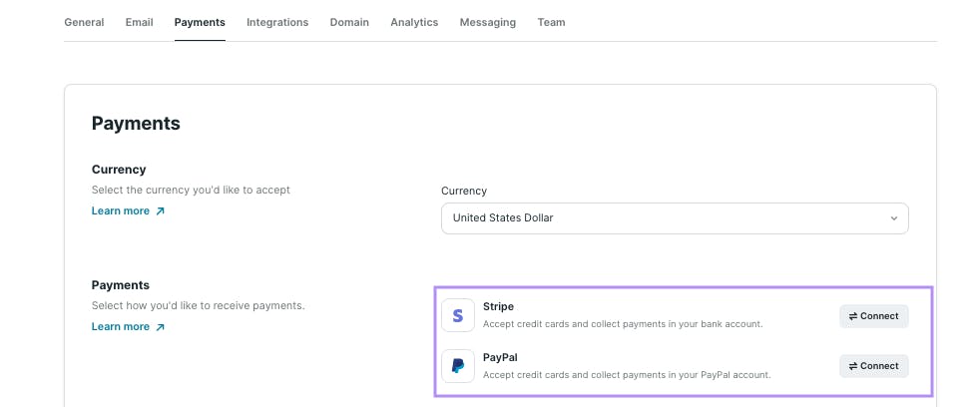Connect the Stripe payment account

pyautogui.click(x=873, y=315)
